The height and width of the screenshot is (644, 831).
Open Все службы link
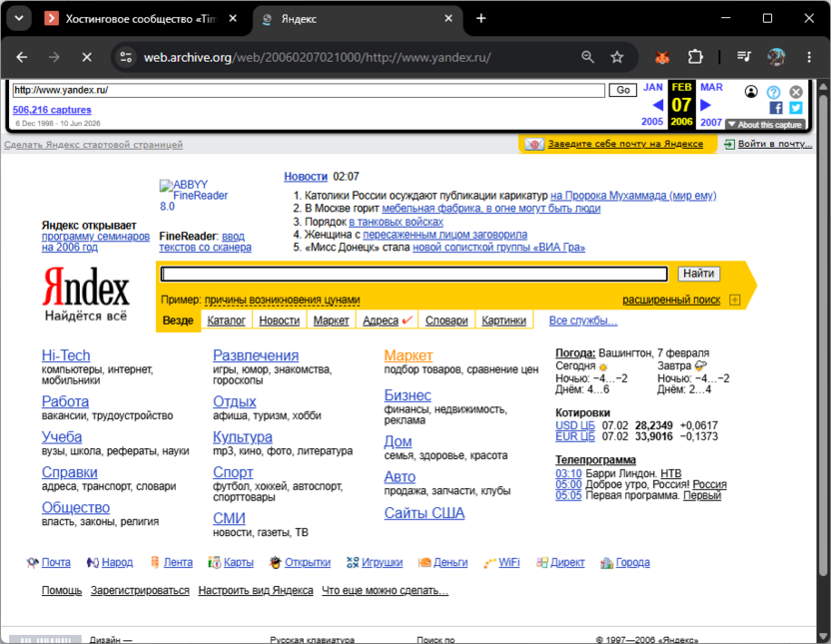click(x=583, y=321)
